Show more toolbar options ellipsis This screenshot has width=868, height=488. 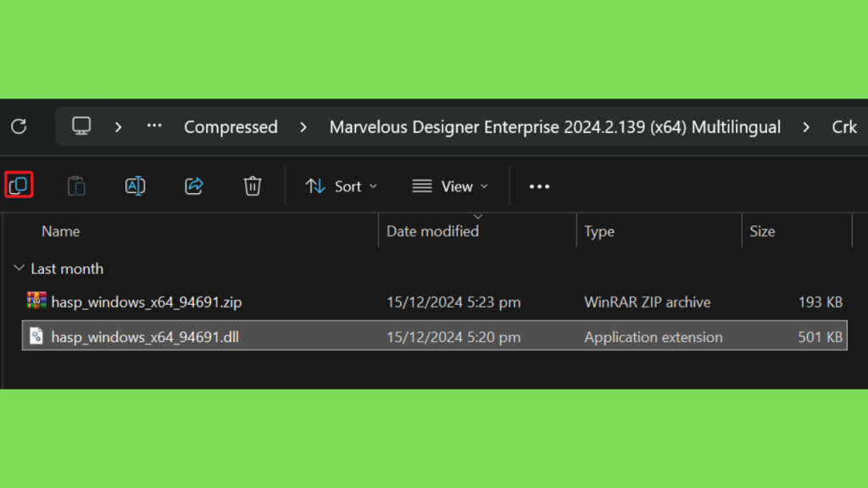tap(539, 187)
